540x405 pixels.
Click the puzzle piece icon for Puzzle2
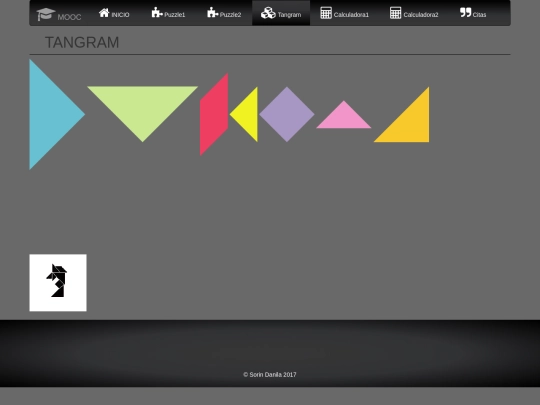click(212, 12)
